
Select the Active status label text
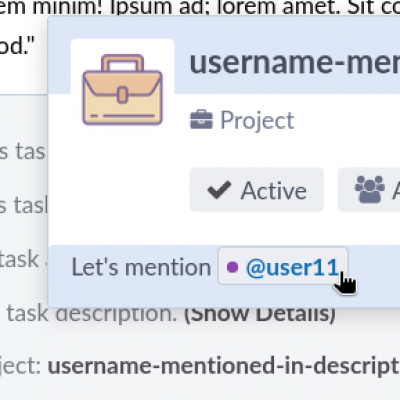point(274,190)
